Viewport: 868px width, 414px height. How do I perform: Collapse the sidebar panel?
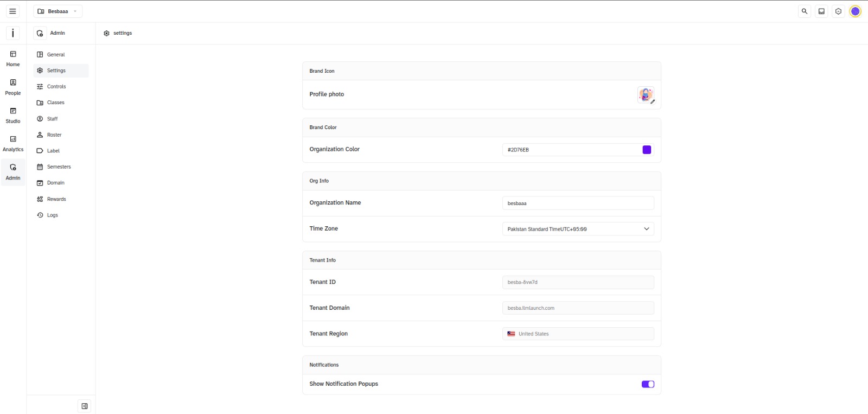[x=85, y=406]
